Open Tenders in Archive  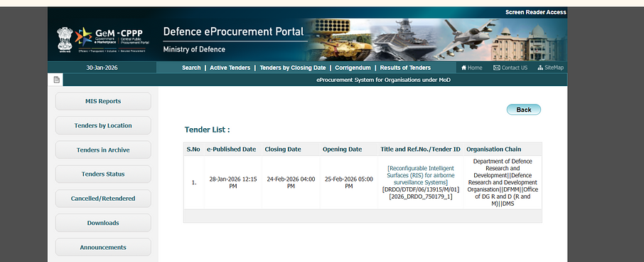click(x=103, y=150)
